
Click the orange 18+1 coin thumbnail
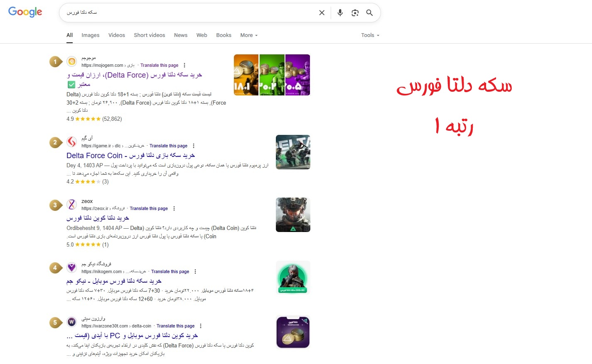246,75
